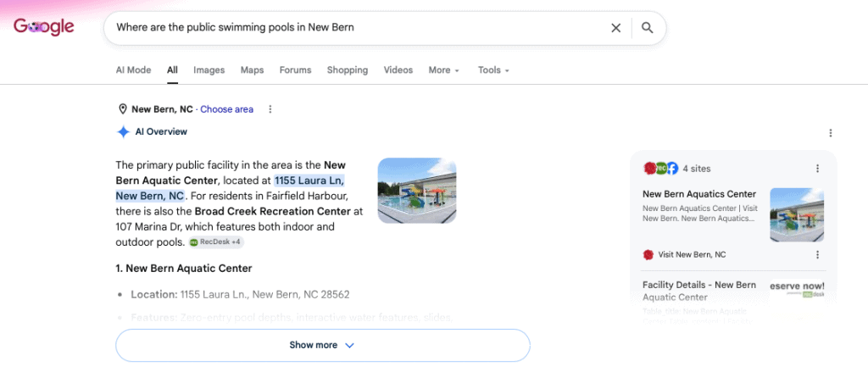Open New Bern Aquatics Center source link
The image size is (868, 372).
(x=699, y=194)
